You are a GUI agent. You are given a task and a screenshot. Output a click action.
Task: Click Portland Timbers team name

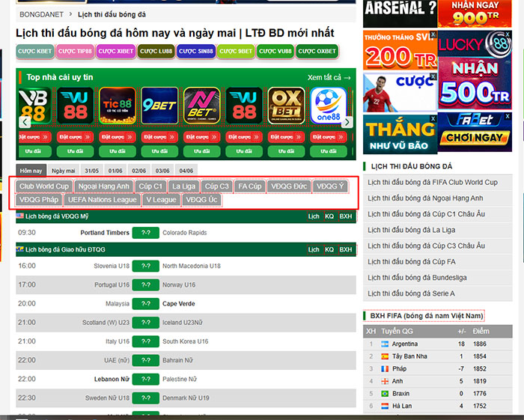105,233
